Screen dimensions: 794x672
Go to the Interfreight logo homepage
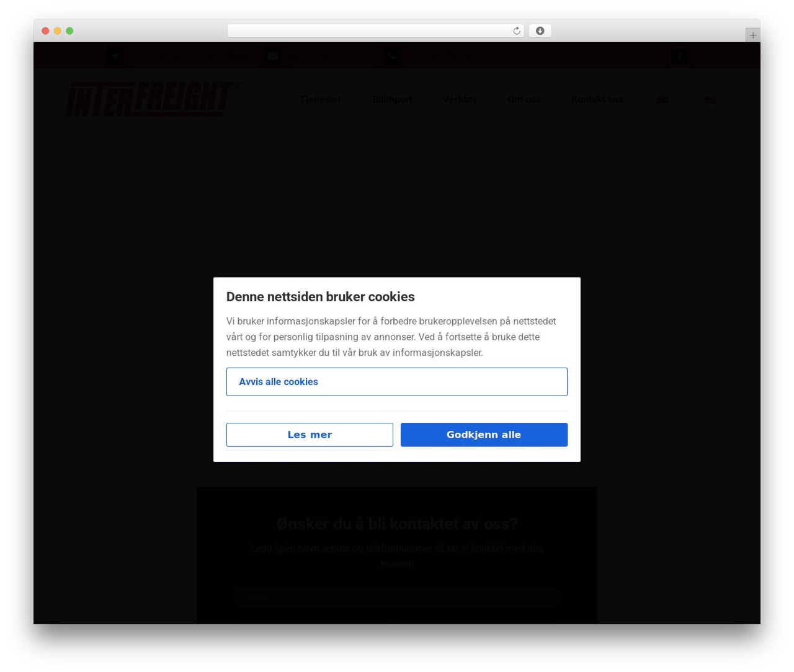pos(153,99)
